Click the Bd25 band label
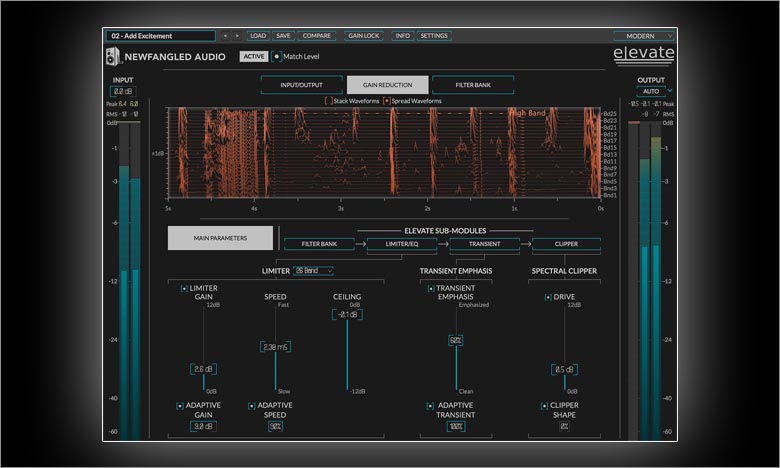 point(610,114)
